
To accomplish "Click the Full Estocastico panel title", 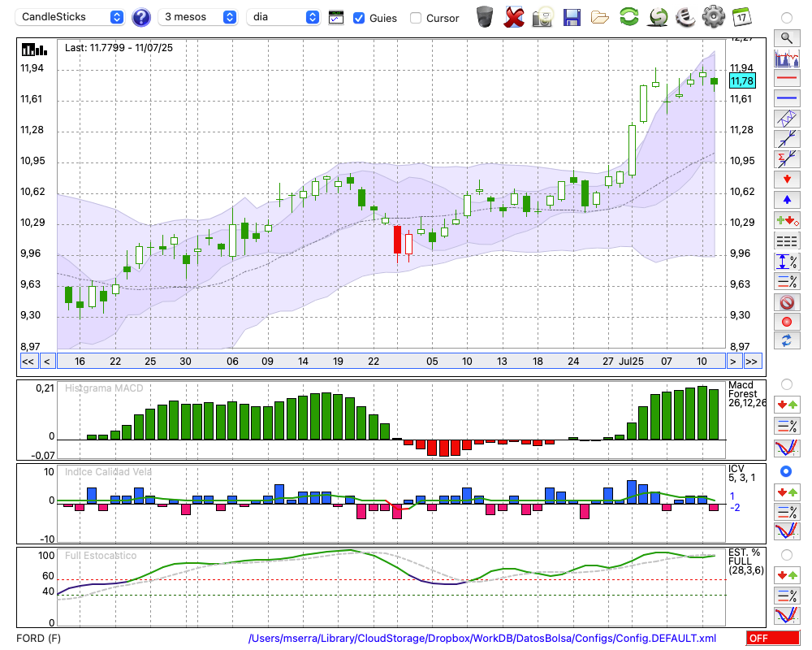I will [101, 556].
